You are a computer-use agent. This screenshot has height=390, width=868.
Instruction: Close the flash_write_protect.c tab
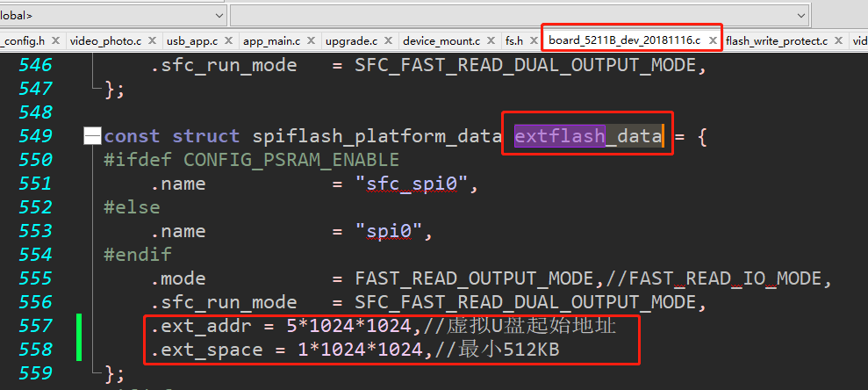click(x=838, y=40)
